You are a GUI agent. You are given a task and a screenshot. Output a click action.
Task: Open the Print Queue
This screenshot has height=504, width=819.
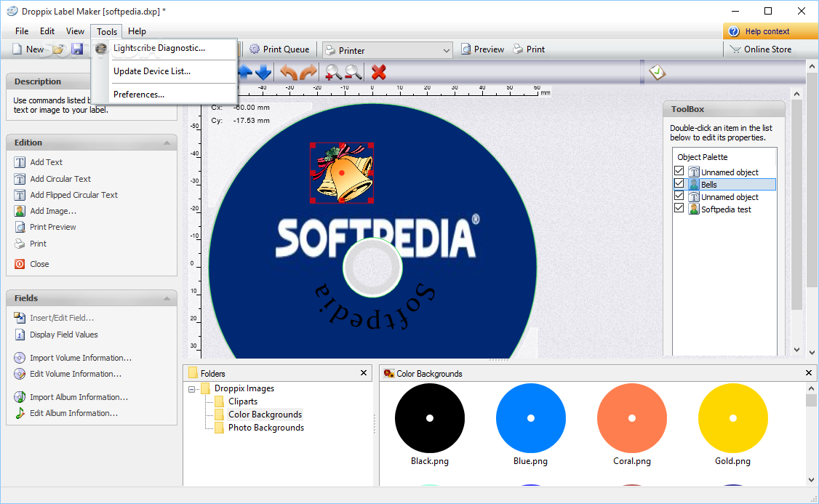point(279,49)
